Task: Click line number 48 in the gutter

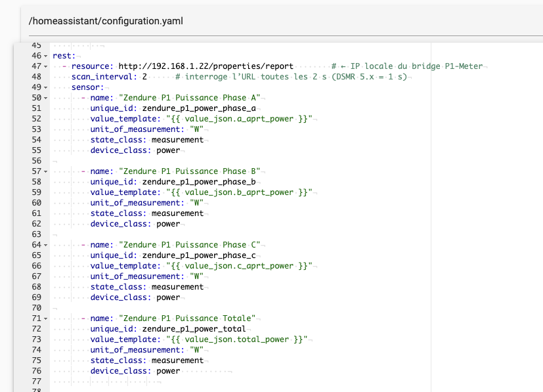Action: 36,77
